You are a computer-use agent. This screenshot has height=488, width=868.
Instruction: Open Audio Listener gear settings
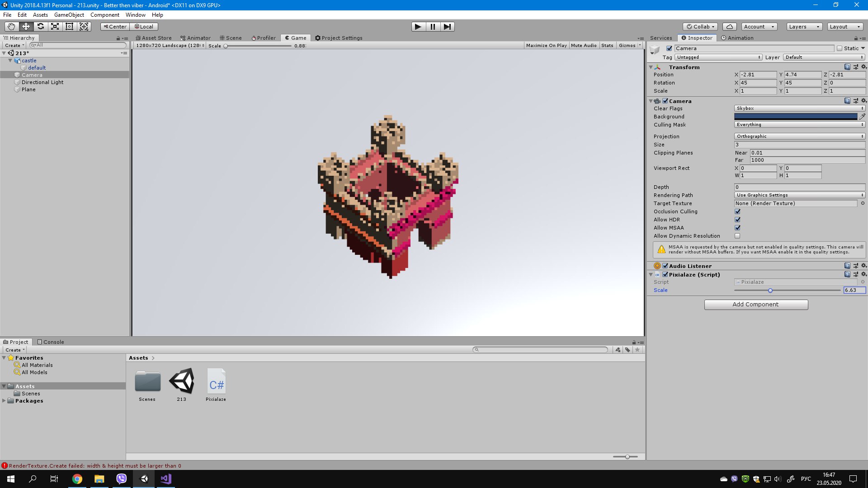pyautogui.click(x=863, y=266)
